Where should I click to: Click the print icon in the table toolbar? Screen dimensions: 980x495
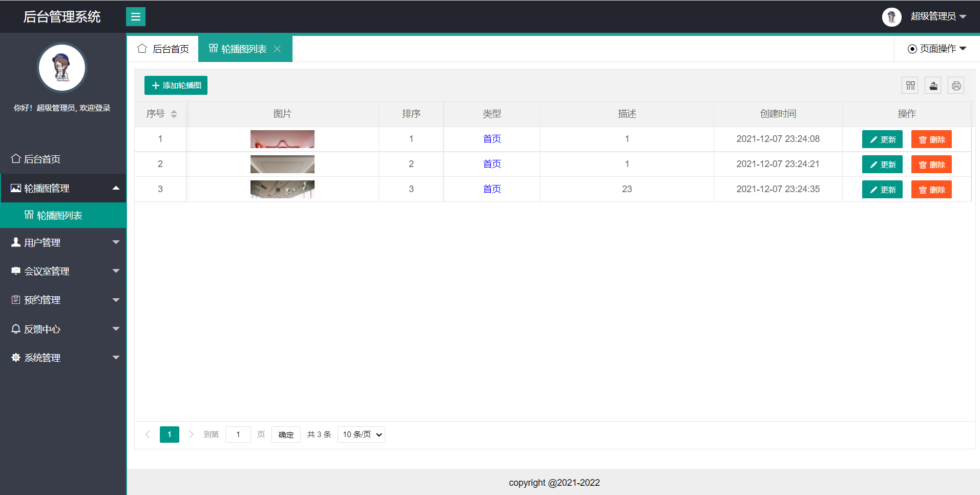[956, 86]
